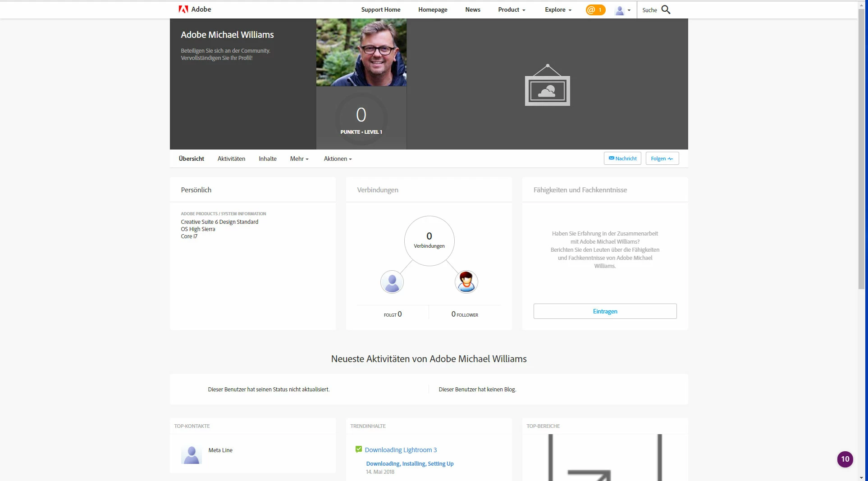The height and width of the screenshot is (481, 868).
Task: Click the 'Core i7' text
Action: [189, 236]
